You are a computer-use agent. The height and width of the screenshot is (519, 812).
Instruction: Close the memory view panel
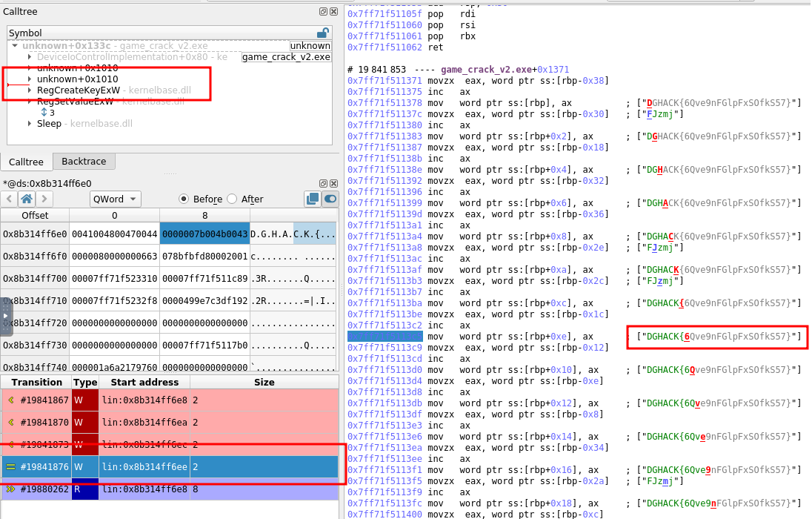(x=333, y=183)
